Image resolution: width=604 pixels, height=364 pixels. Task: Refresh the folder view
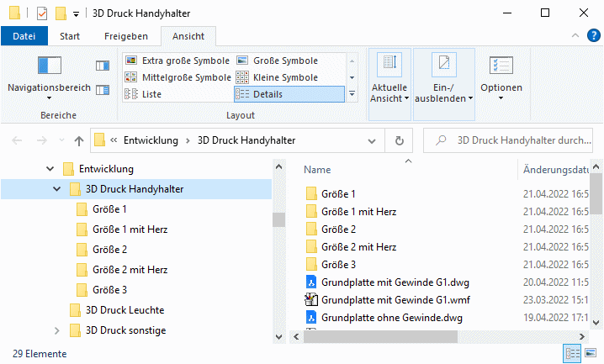(x=400, y=141)
